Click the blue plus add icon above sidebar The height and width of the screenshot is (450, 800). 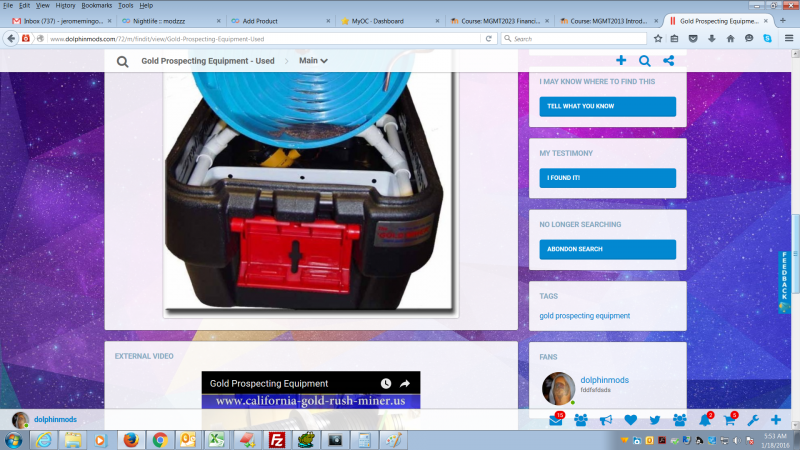pyautogui.click(x=621, y=61)
